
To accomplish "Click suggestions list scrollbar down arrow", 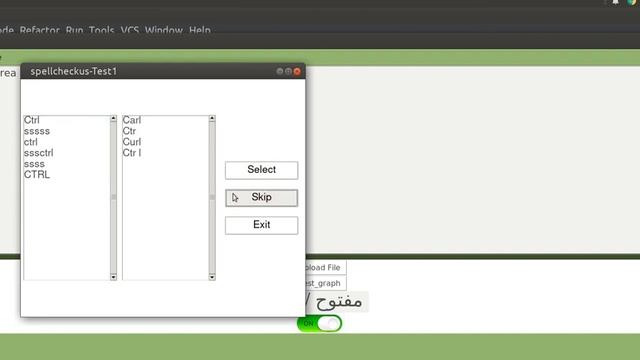I will tap(212, 277).
